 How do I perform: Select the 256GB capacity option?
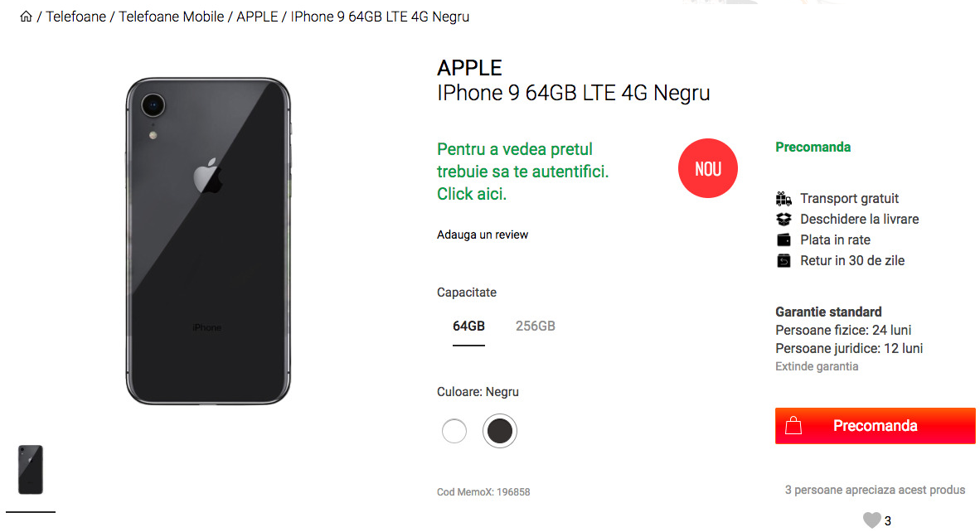(535, 326)
